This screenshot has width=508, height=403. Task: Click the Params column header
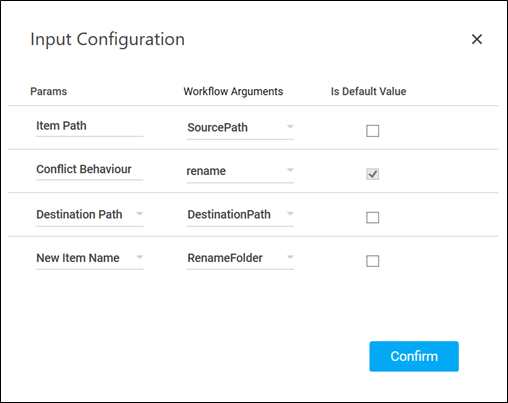(x=48, y=91)
